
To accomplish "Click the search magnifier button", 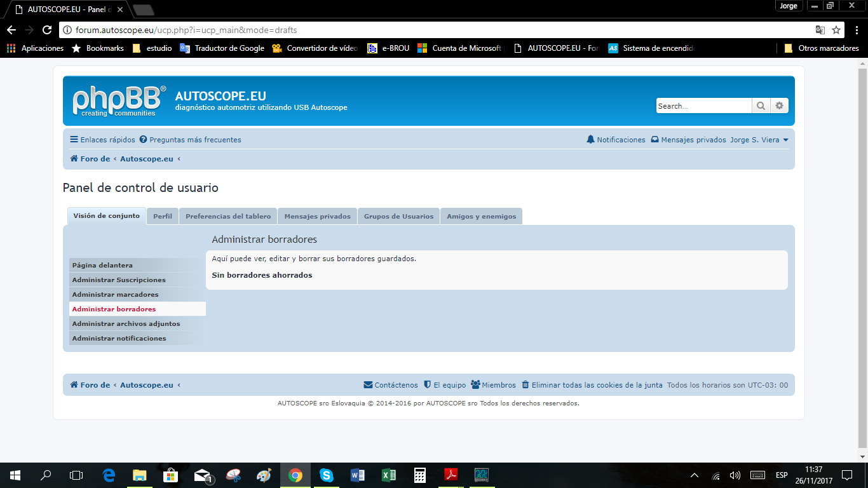I will (761, 106).
